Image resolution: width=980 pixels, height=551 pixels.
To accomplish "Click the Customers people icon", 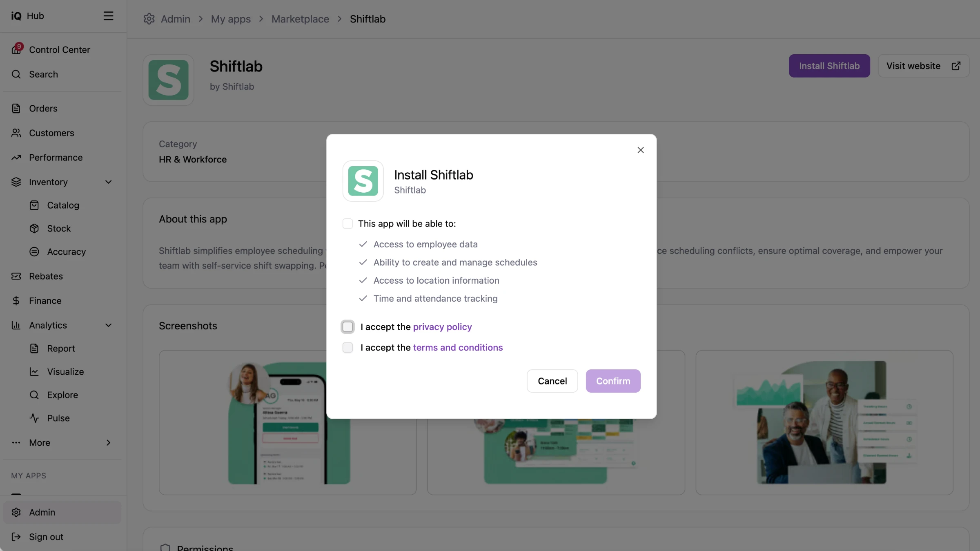I will (16, 133).
